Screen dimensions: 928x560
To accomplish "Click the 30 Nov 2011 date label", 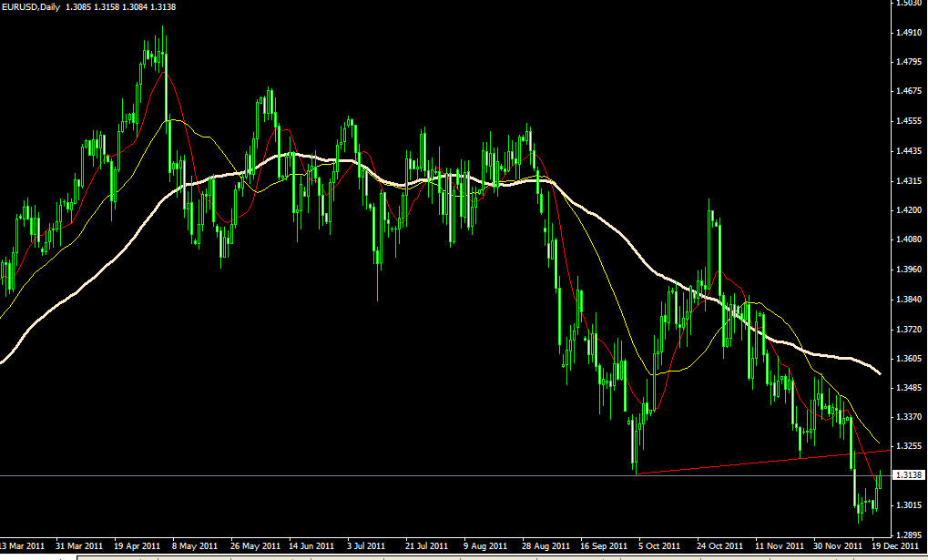I will tap(838, 545).
